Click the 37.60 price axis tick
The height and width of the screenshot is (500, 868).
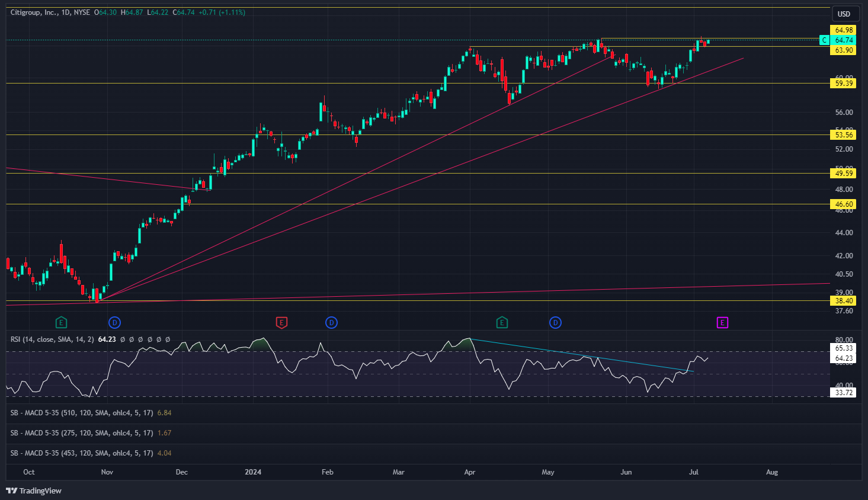[x=844, y=311]
